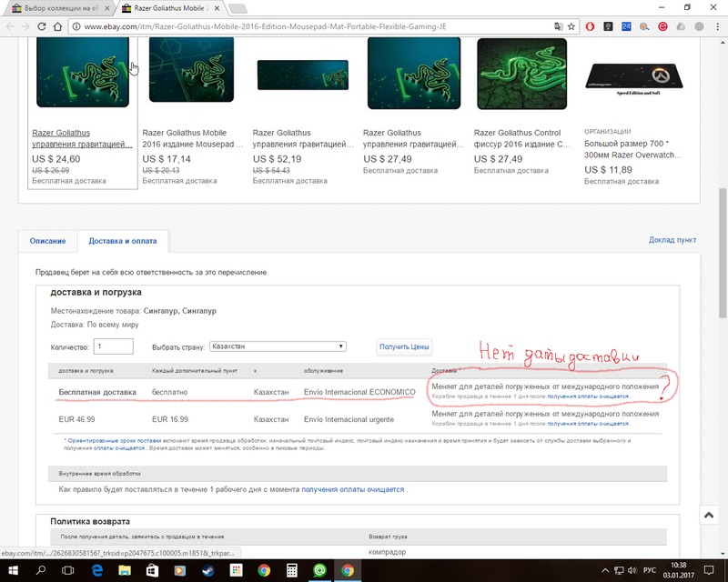Open Steam from the taskbar
The image size is (728, 582).
pos(208,570)
